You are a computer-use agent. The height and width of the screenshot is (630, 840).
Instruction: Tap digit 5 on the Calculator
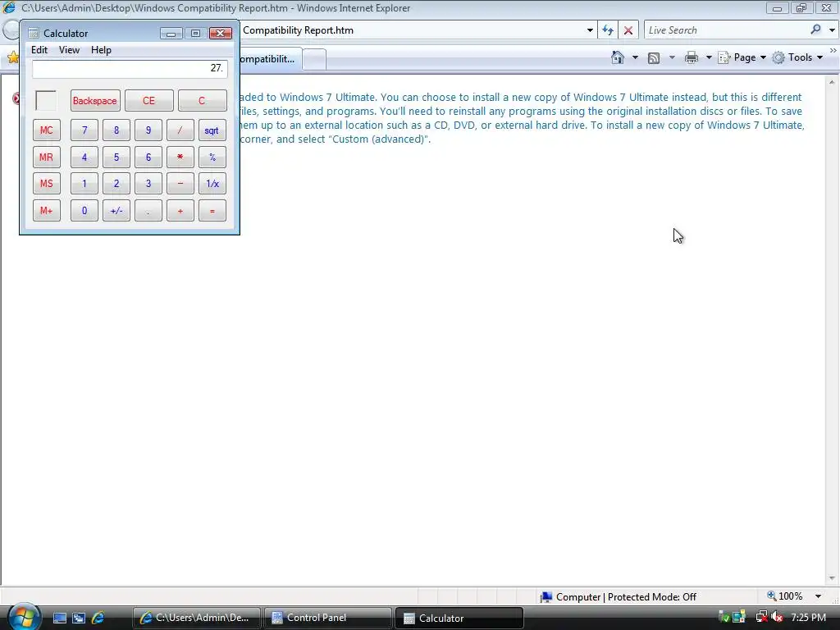coord(116,157)
